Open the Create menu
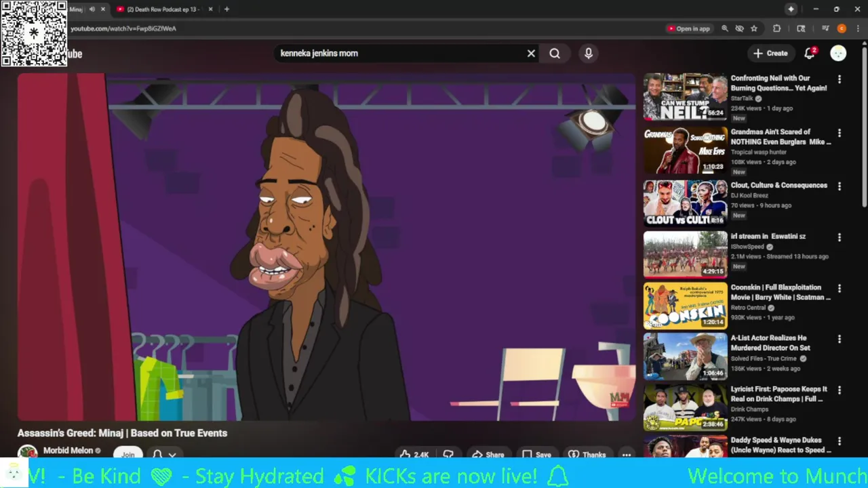 click(x=770, y=53)
